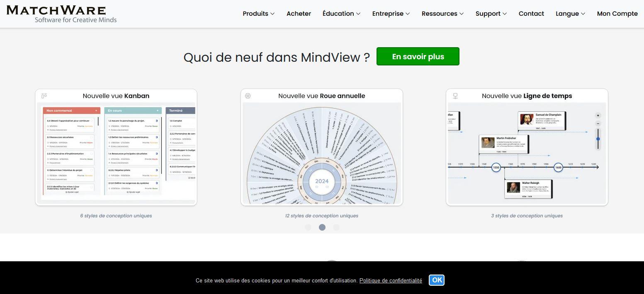Click the timeline zoom in plus icon
This screenshot has height=294, width=644.
pyautogui.click(x=598, y=116)
